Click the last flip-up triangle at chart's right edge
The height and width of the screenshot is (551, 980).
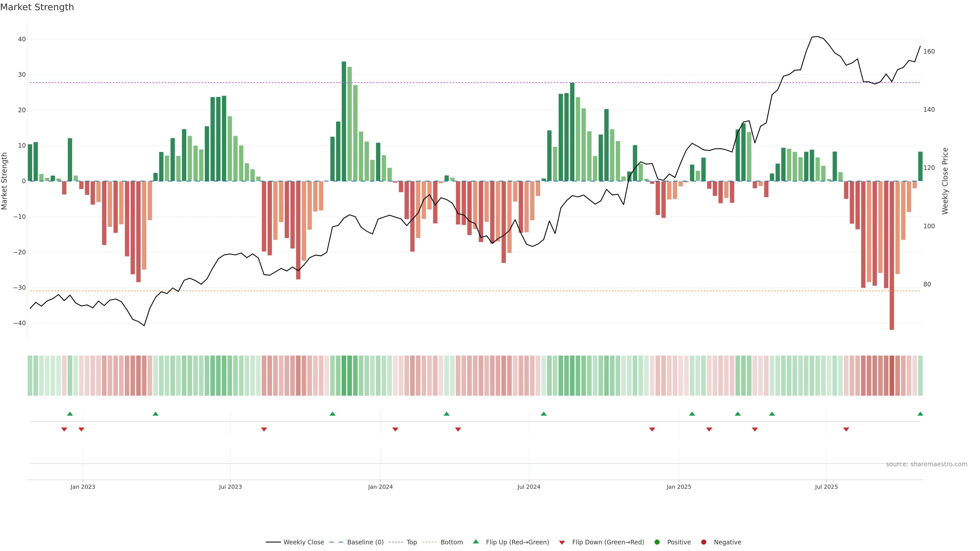pyautogui.click(x=920, y=414)
